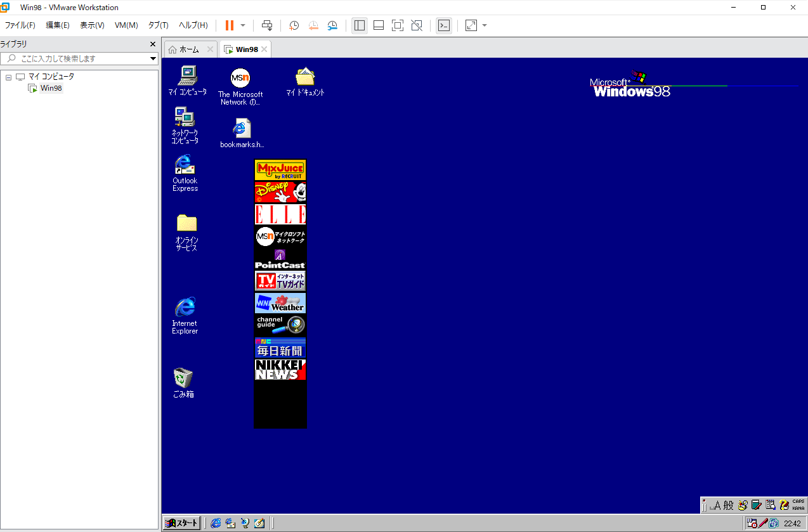This screenshot has width=808, height=532.
Task: Select the Outlook Express desktop icon
Action: (x=185, y=173)
